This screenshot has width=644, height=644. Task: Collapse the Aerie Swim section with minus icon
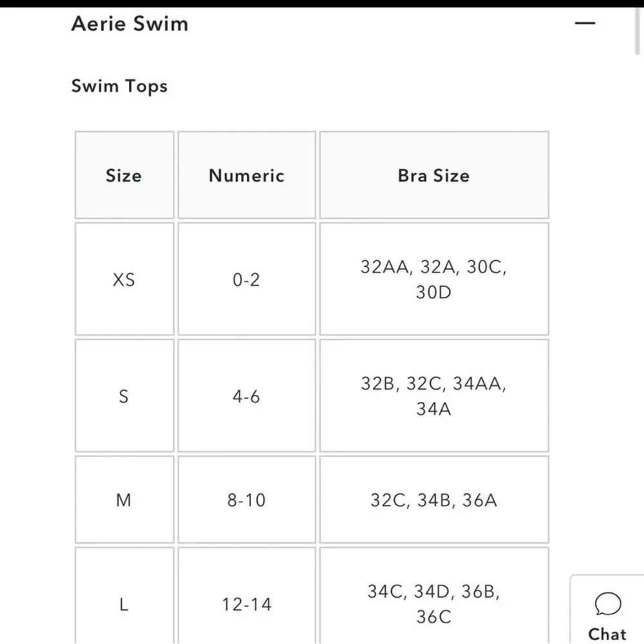(585, 24)
